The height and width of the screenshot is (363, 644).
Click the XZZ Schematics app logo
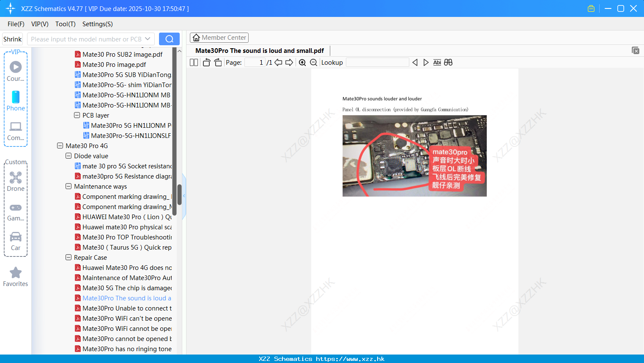click(x=11, y=8)
